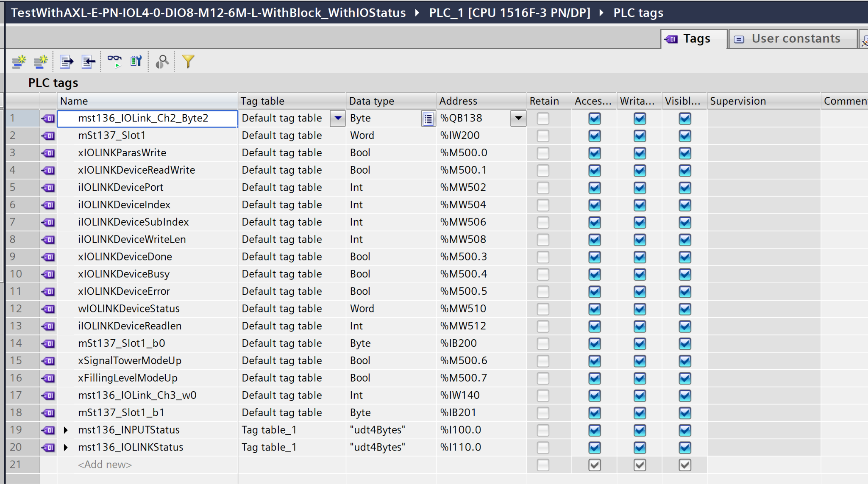The height and width of the screenshot is (484, 868).
Task: Click the Import tags icon
Action: pos(88,62)
